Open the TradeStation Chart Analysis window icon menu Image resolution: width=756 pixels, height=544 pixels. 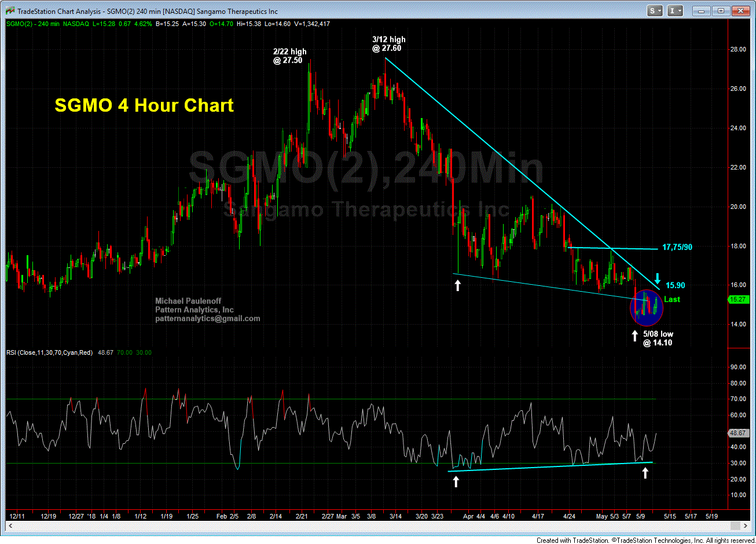(x=10, y=11)
